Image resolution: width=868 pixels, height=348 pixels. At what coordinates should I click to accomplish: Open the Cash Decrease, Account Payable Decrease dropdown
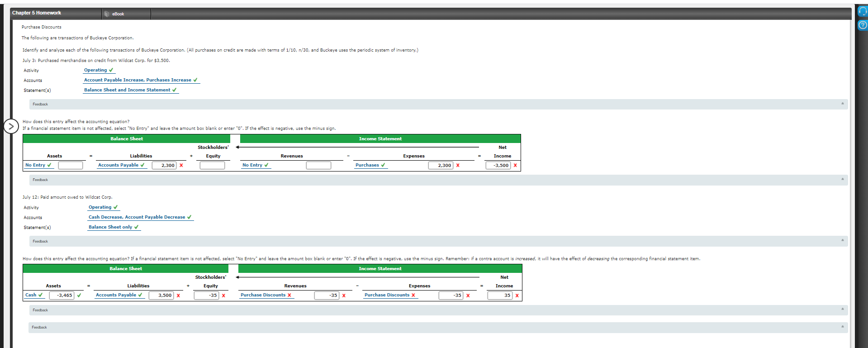141,217
